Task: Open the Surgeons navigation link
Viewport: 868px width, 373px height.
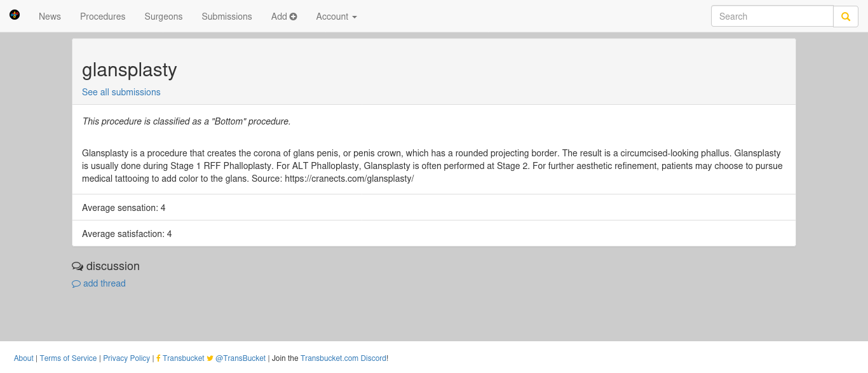Action: click(x=163, y=17)
